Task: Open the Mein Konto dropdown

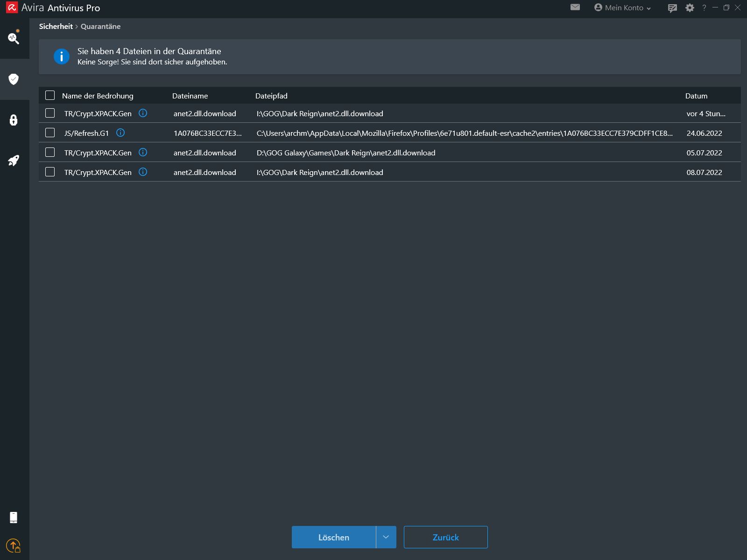Action: [x=622, y=7]
